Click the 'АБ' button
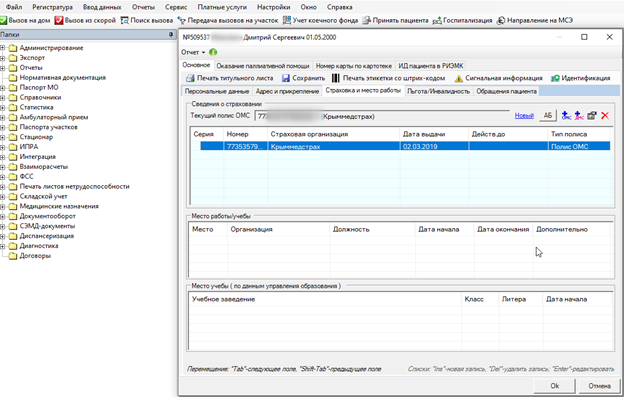This screenshot has width=624, height=397. tap(548, 116)
